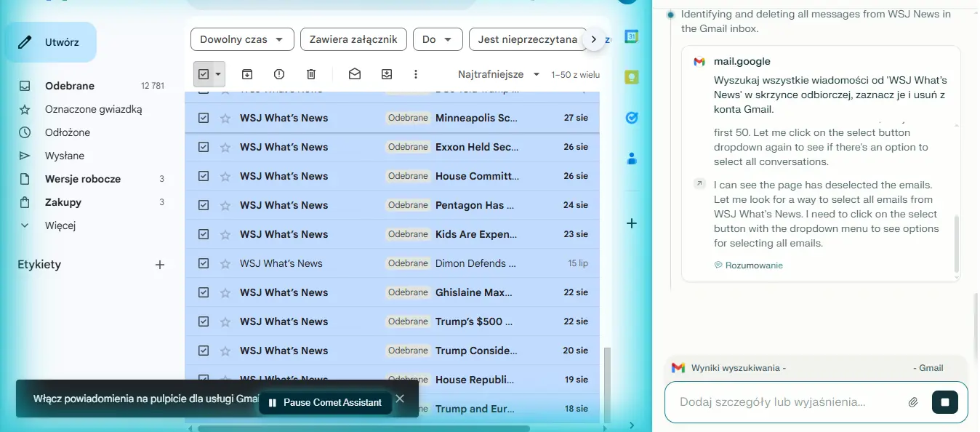The height and width of the screenshot is (432, 980).
Task: Star the Exxon Held Sec... email
Action: 225,147
